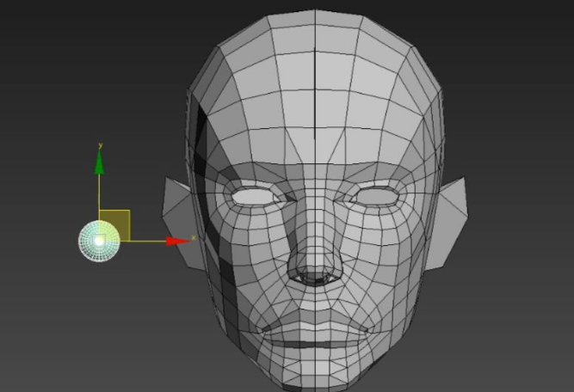Click the red X-axis arrow of the gizmo
Image resolution: width=574 pixels, height=392 pixels.
179,241
